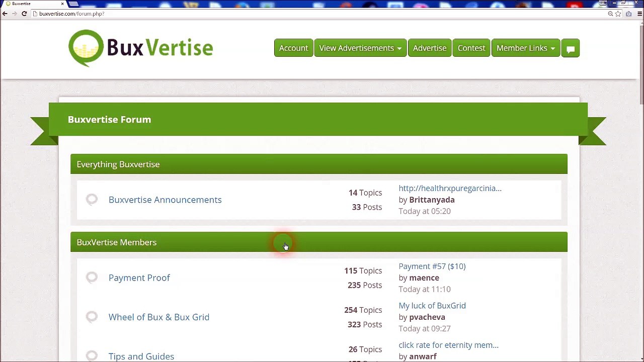The image size is (644, 362).
Task: Open the healthrxpuregarcinia latest post link
Action: pos(450,188)
